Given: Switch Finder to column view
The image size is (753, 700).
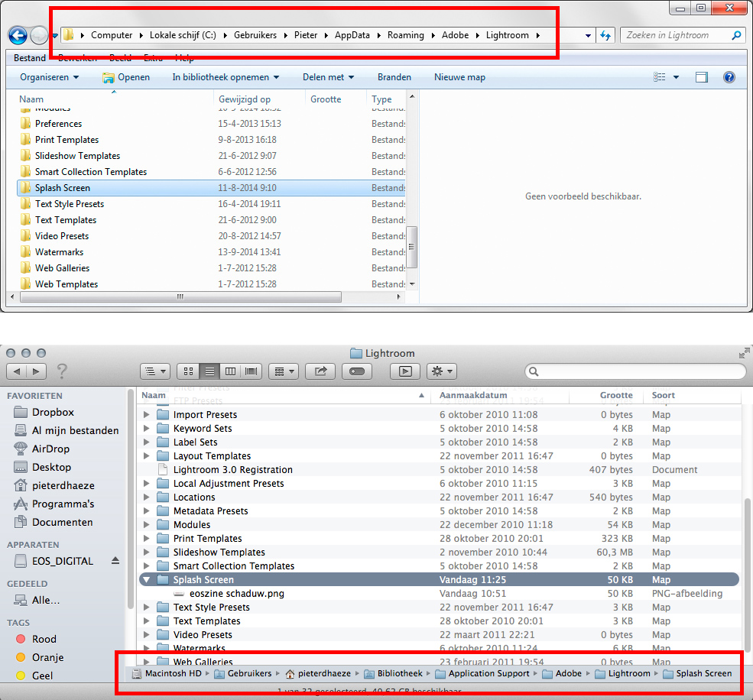Looking at the screenshot, I should tap(230, 371).
